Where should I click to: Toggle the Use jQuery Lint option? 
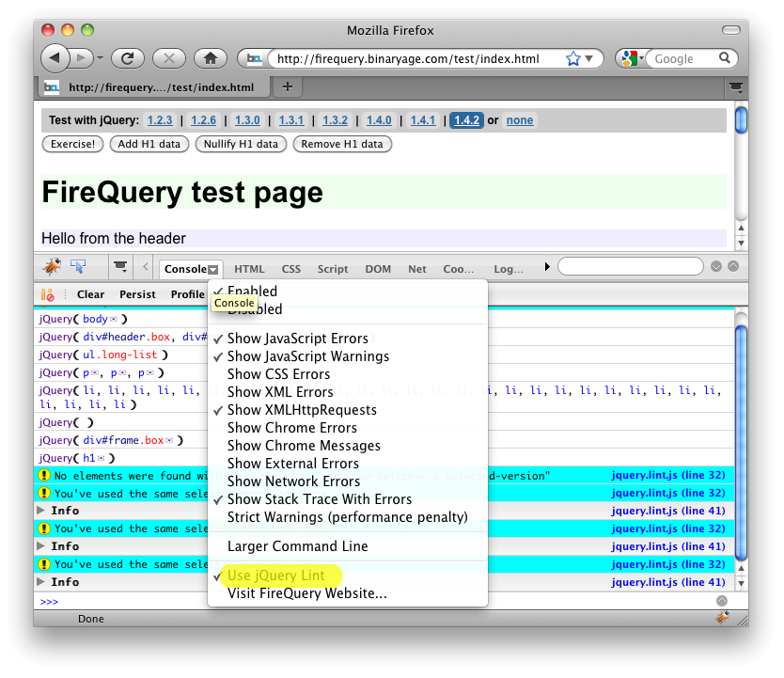point(275,576)
